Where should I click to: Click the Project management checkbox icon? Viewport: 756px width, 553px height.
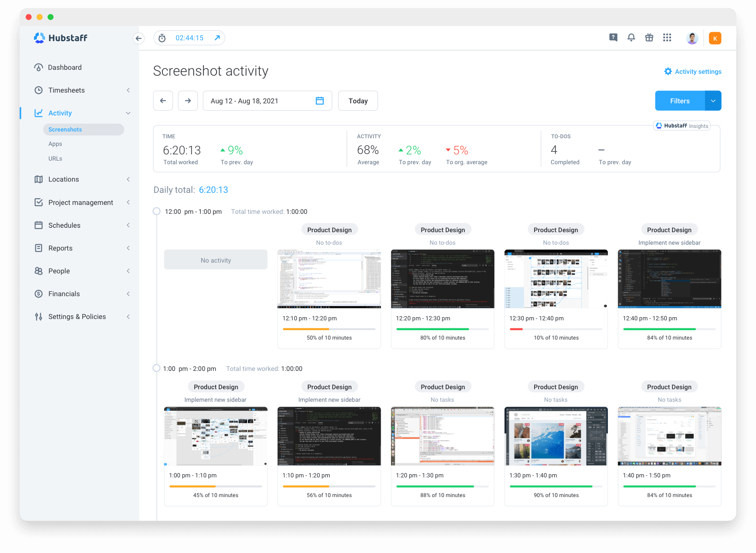click(38, 203)
